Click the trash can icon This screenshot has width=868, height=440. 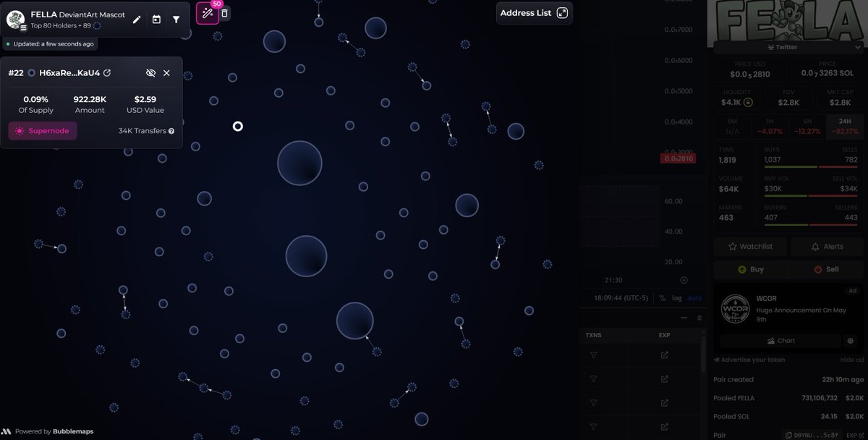(224, 13)
